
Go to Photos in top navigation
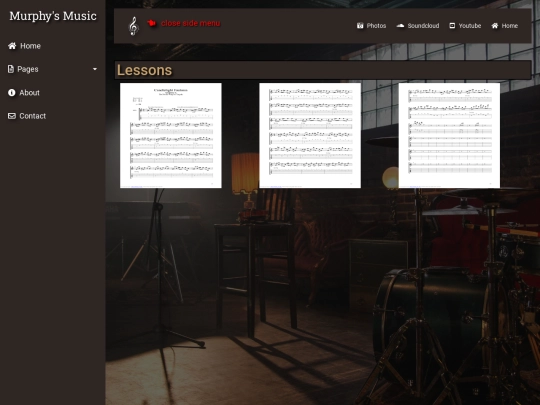coord(371,25)
